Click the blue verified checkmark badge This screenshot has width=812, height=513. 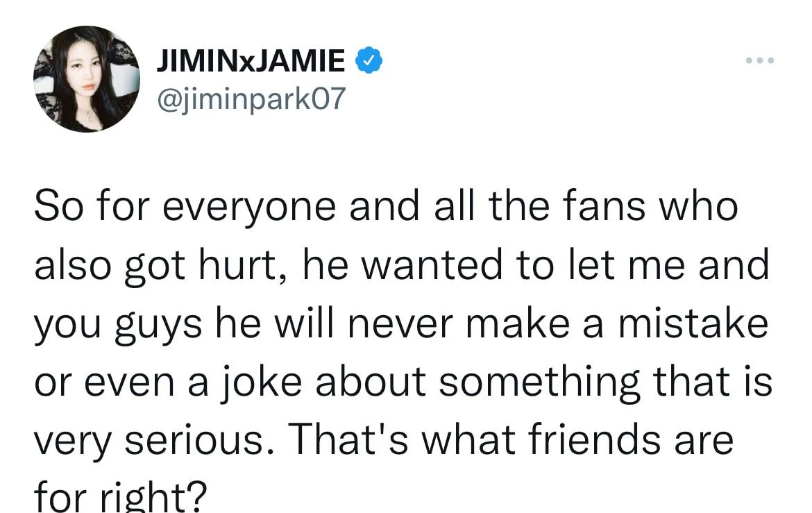click(x=369, y=60)
